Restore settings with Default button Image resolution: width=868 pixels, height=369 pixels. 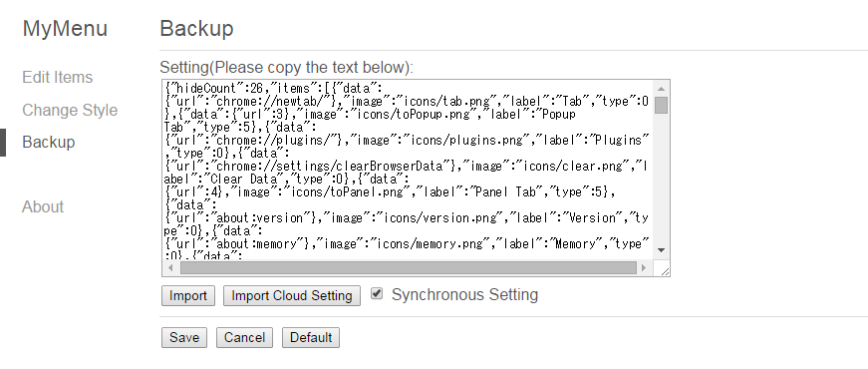click(311, 338)
